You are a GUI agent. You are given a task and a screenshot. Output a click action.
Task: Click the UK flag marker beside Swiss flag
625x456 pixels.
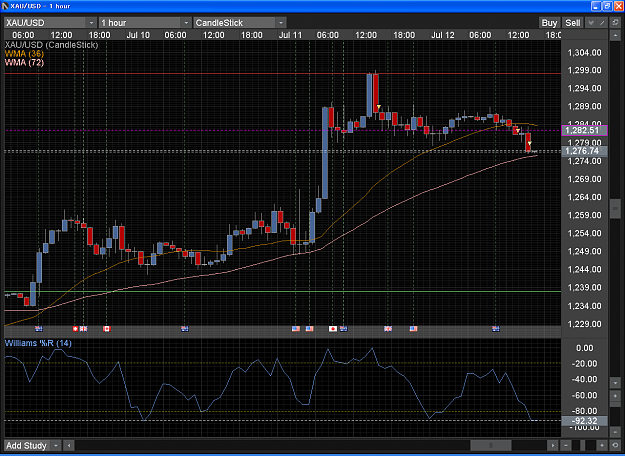[83, 329]
